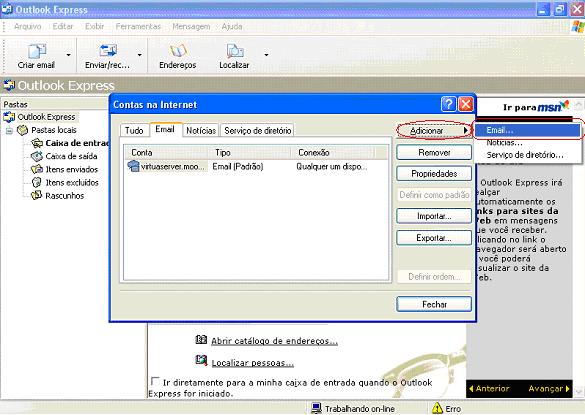Click the Rascunhos folder icon

point(37,195)
